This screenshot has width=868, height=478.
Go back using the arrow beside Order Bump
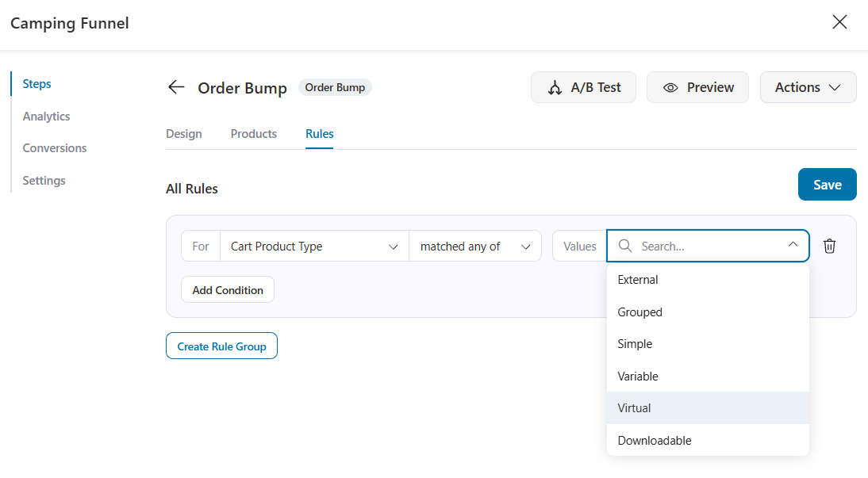pyautogui.click(x=176, y=87)
